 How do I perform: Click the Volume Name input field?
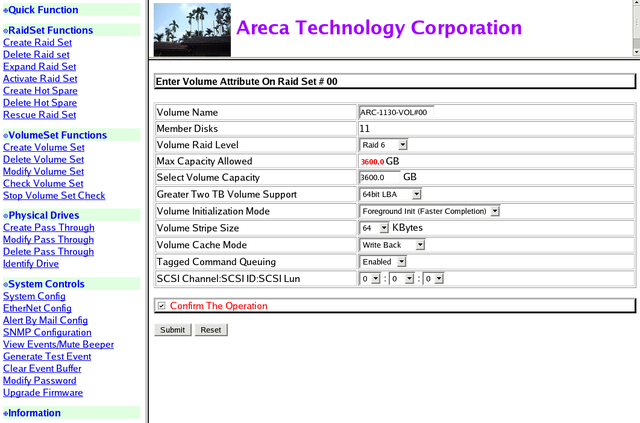[396, 113]
